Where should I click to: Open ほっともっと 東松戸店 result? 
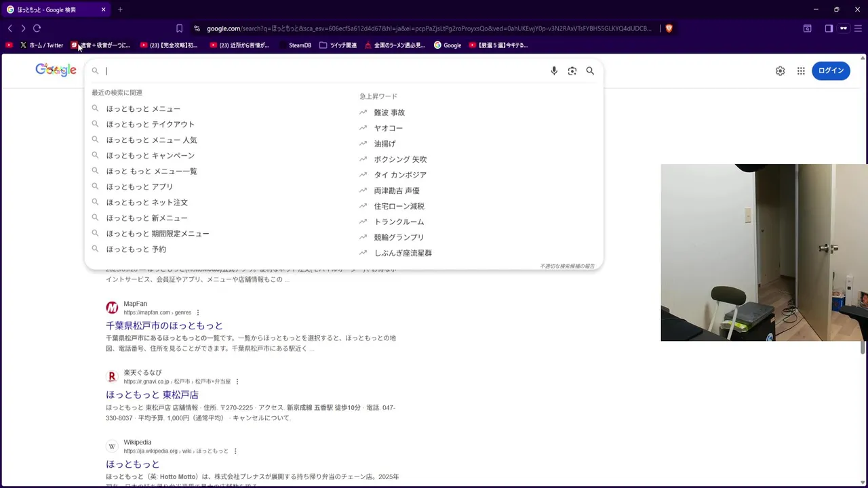[x=152, y=394]
